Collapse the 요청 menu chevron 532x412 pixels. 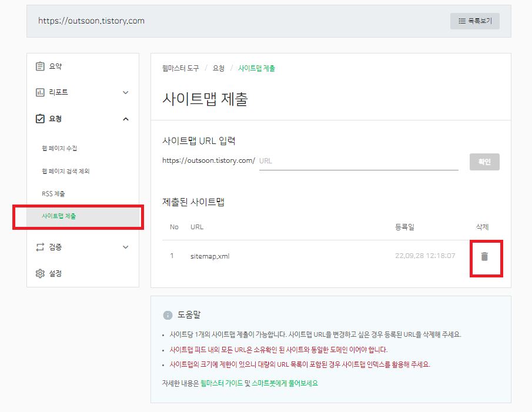pyautogui.click(x=126, y=119)
